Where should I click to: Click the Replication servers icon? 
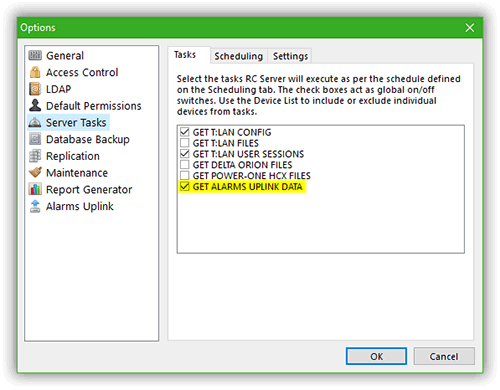pos(35,156)
